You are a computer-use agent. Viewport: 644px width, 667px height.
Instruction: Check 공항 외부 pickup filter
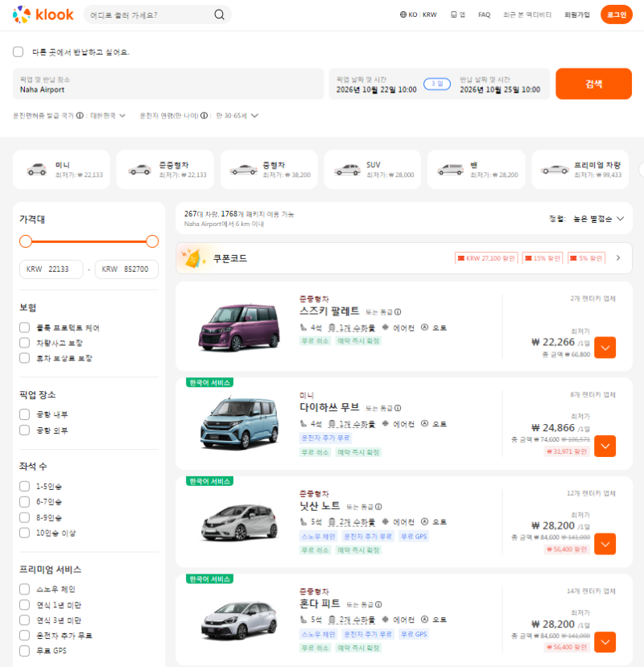(25, 430)
